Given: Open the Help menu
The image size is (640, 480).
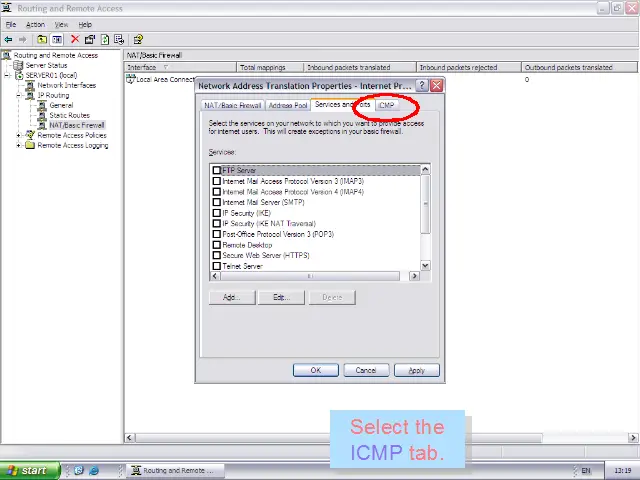Looking at the screenshot, I should tap(85, 24).
